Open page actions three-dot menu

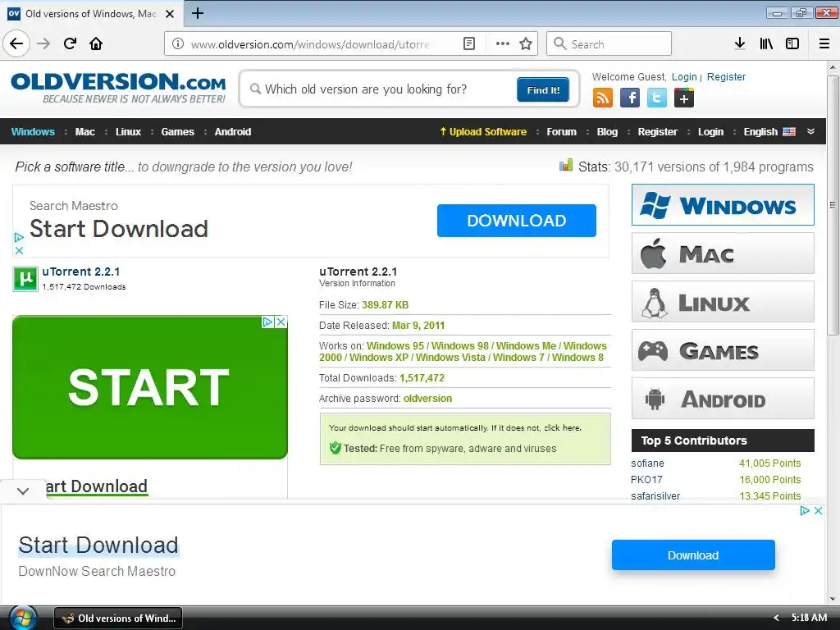[503, 43]
